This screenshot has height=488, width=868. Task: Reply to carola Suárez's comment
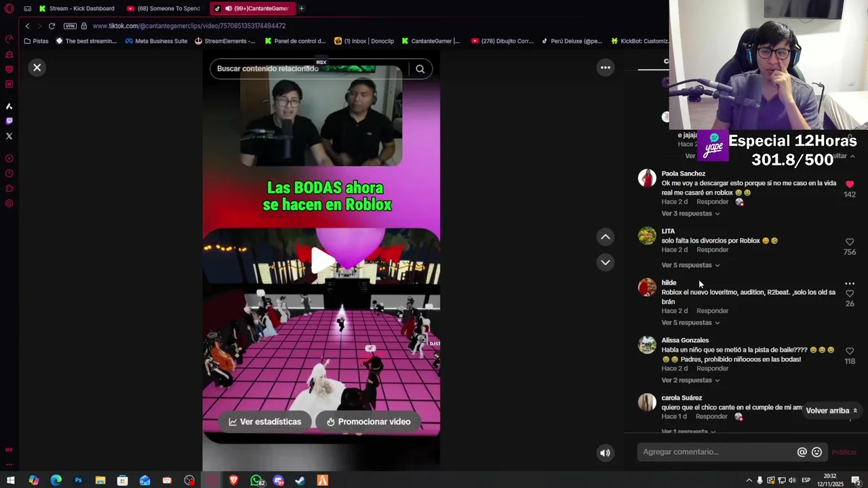pos(711,417)
